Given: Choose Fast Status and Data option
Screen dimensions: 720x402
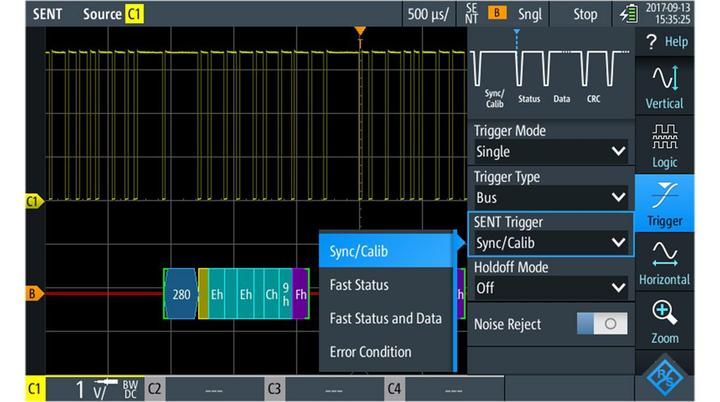Looking at the screenshot, I should pos(386,318).
